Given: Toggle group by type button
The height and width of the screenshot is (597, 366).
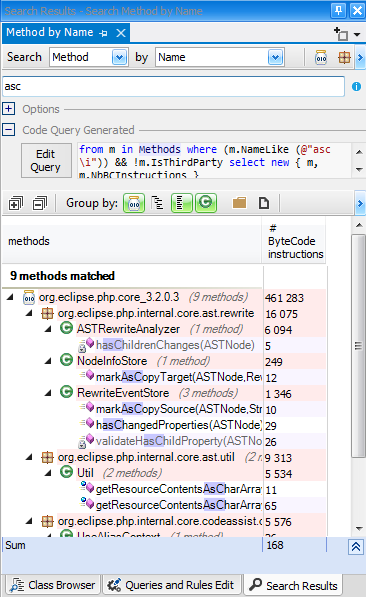Looking at the screenshot, I should click(206, 203).
